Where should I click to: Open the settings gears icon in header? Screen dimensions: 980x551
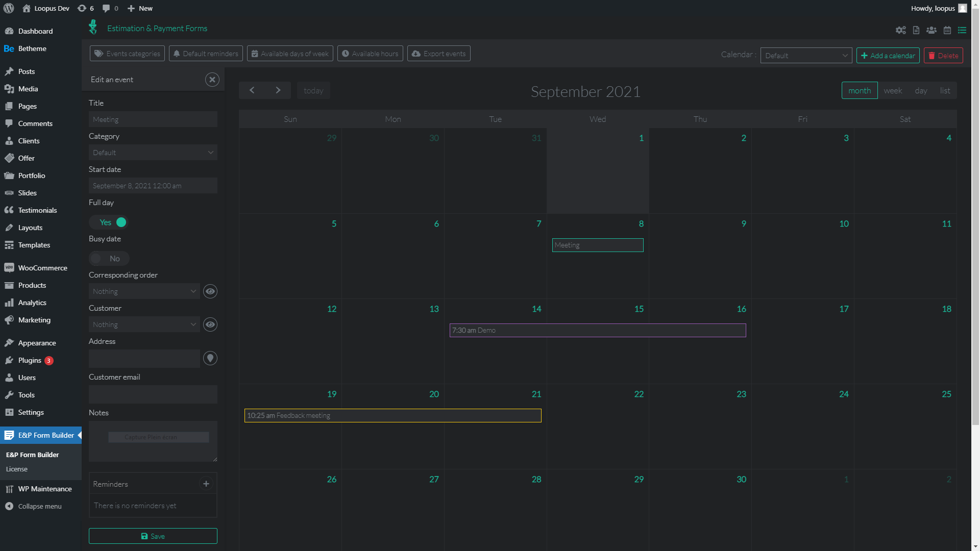coord(900,31)
